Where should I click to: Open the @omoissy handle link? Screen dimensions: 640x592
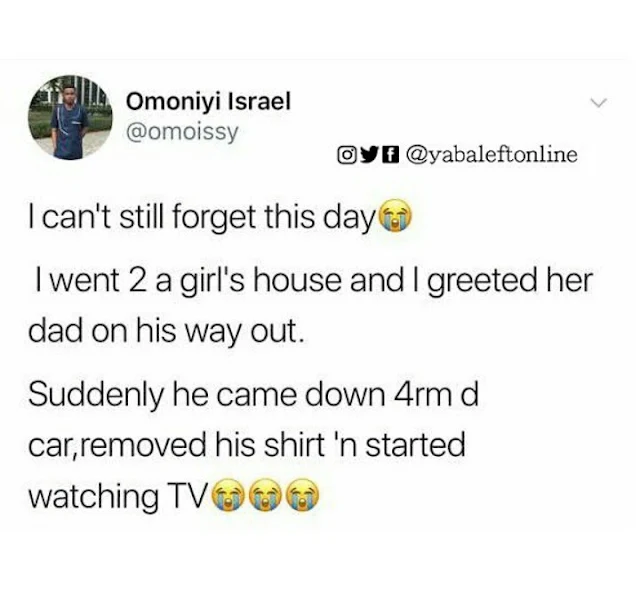click(x=182, y=132)
